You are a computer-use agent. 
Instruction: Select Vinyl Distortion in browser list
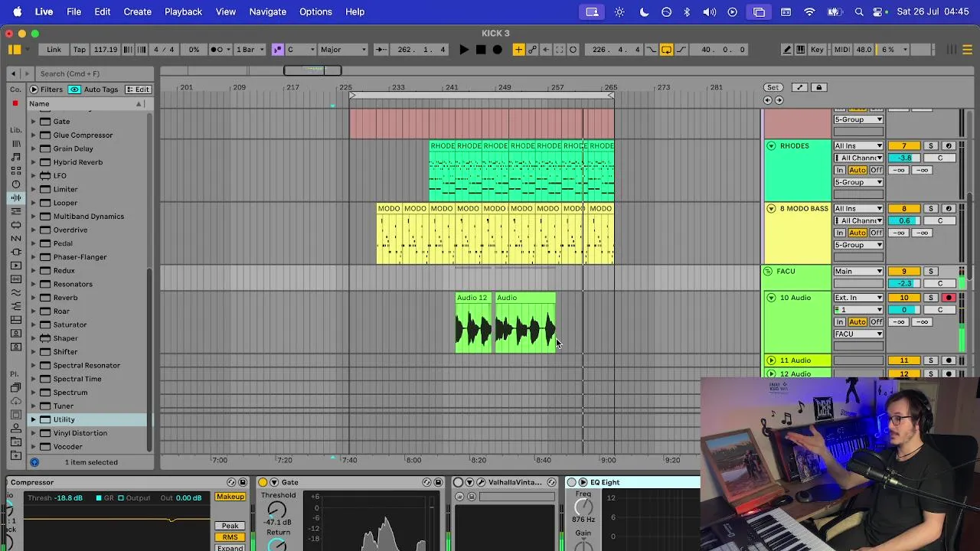(x=80, y=433)
